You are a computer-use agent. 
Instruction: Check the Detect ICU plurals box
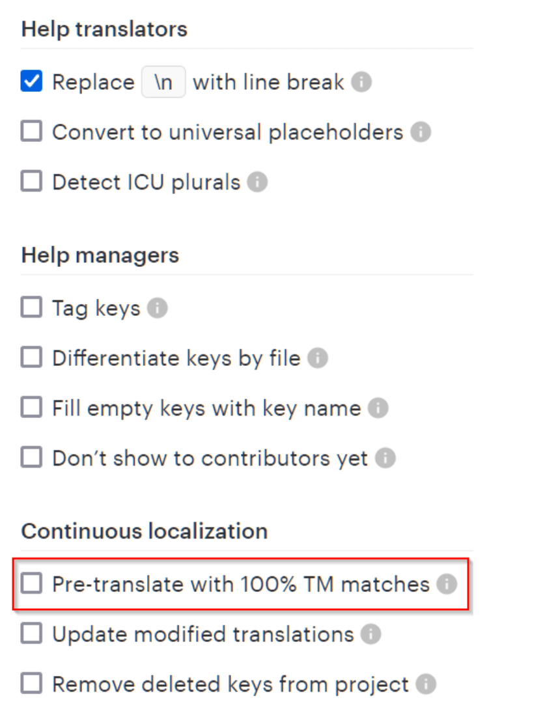point(31,182)
